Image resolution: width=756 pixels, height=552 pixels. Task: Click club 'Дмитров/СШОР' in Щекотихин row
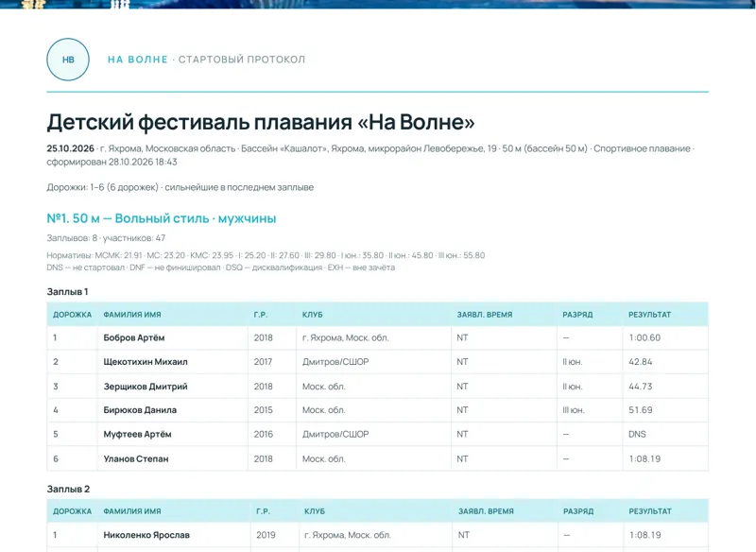[335, 362]
